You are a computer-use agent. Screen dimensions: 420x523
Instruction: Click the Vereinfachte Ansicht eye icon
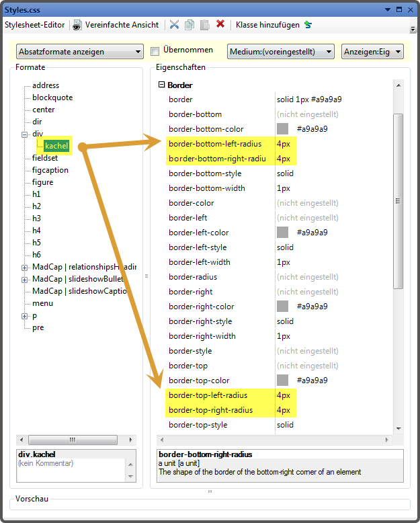click(x=78, y=25)
